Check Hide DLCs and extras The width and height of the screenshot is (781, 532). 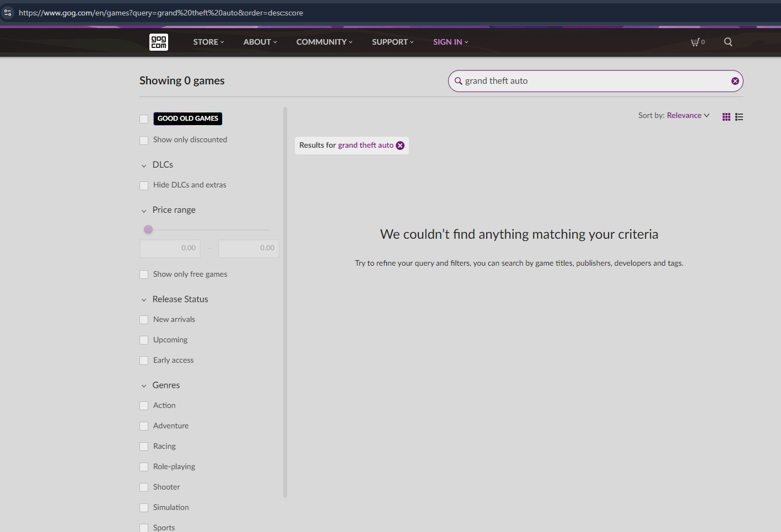[x=144, y=186]
